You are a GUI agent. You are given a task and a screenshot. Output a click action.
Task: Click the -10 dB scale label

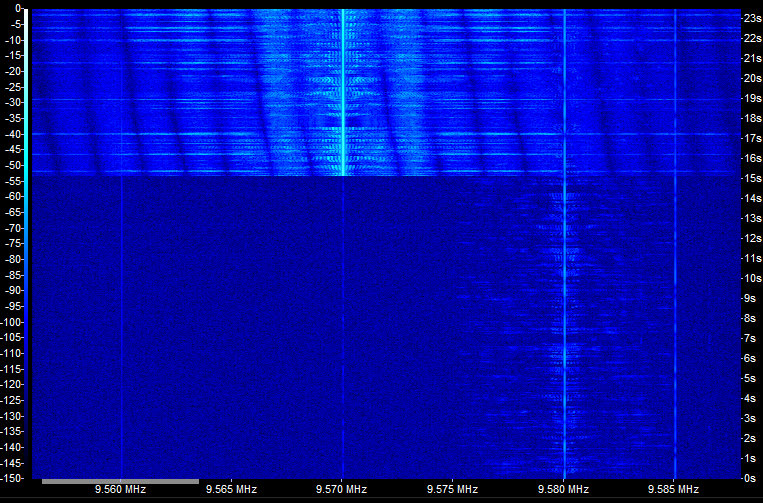(x=14, y=40)
